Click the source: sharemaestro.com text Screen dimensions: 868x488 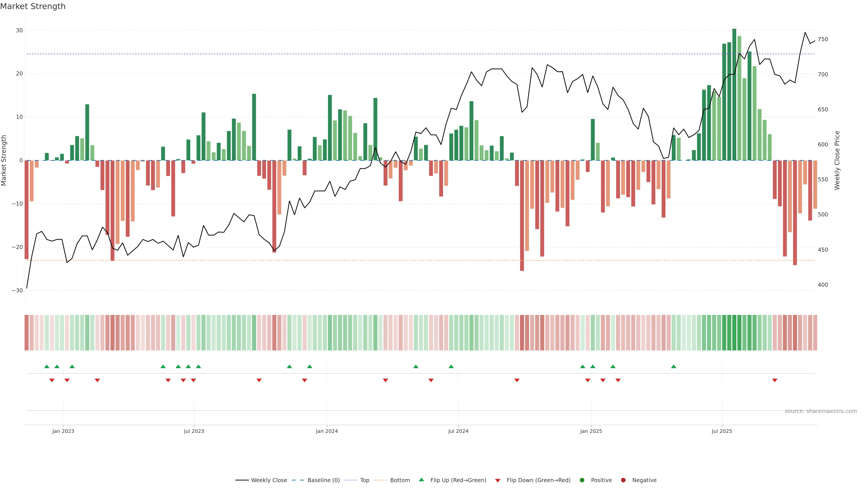pyautogui.click(x=821, y=411)
